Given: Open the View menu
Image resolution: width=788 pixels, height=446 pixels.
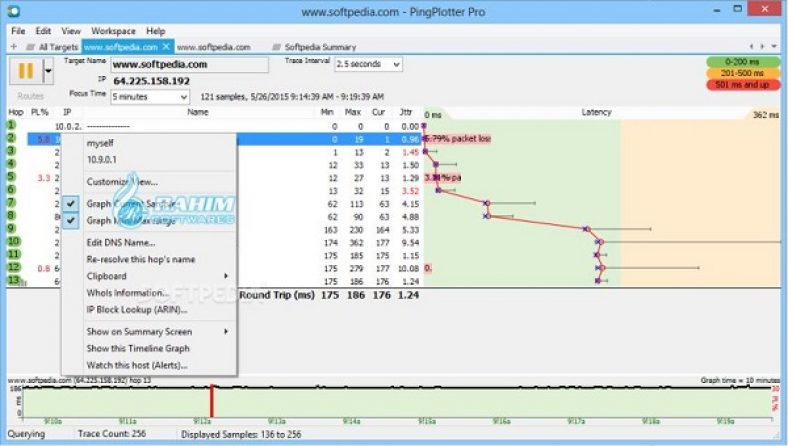Looking at the screenshot, I should (71, 31).
